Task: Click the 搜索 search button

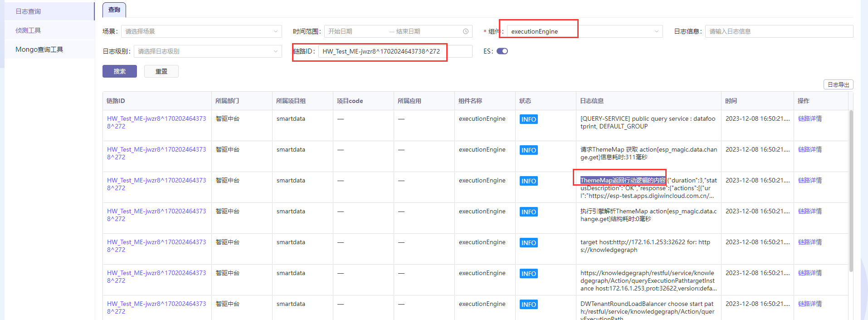Action: coord(120,71)
